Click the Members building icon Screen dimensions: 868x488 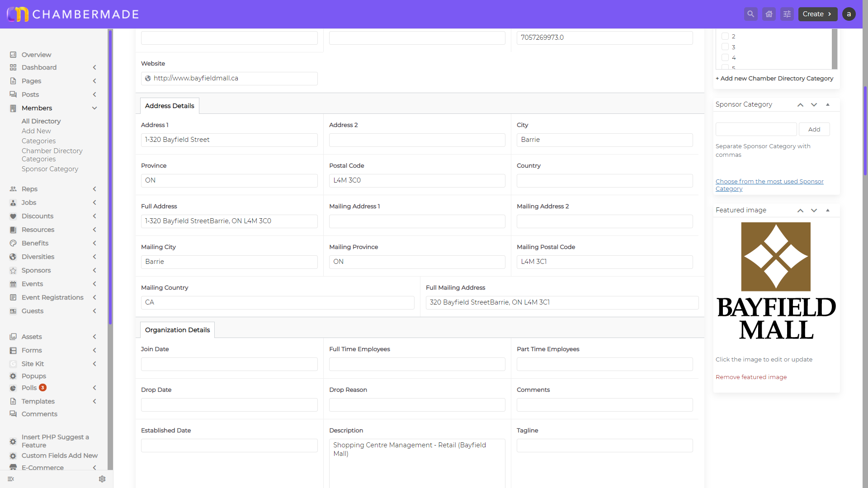(x=13, y=108)
